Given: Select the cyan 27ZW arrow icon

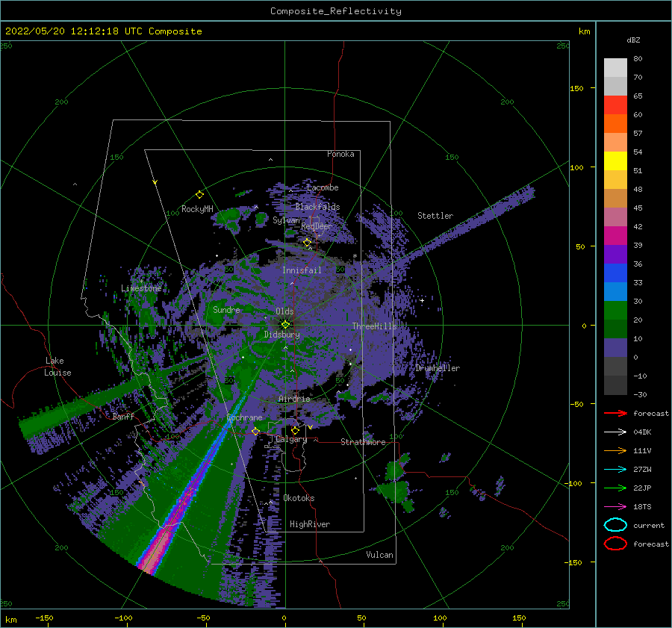Looking at the screenshot, I should pos(615,470).
